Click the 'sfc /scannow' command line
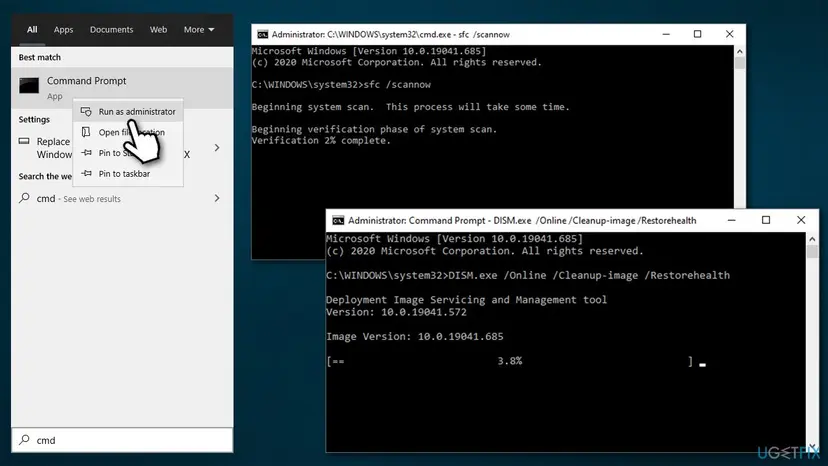The height and width of the screenshot is (466, 828). (341, 85)
